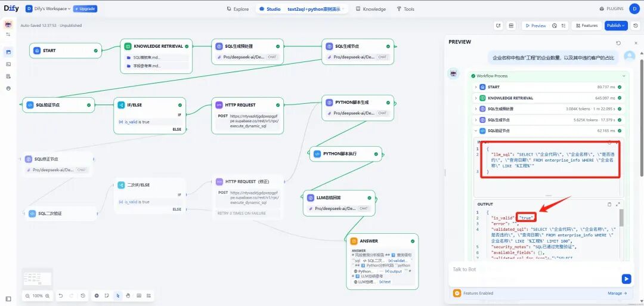Send the message with the blue send button
Image resolution: width=644 pixels, height=306 pixels.
point(626,279)
